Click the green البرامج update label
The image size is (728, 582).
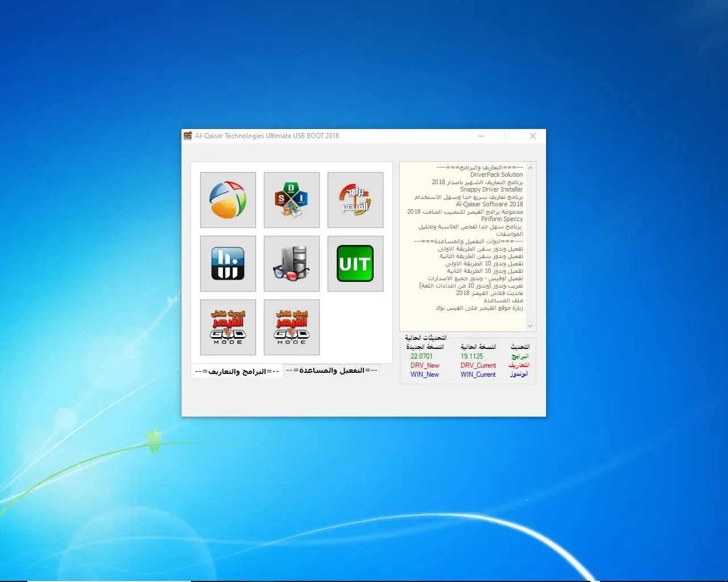[520, 356]
